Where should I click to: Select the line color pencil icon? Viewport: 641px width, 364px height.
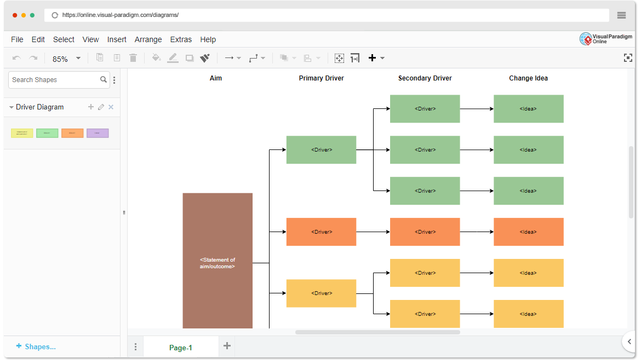click(x=173, y=57)
